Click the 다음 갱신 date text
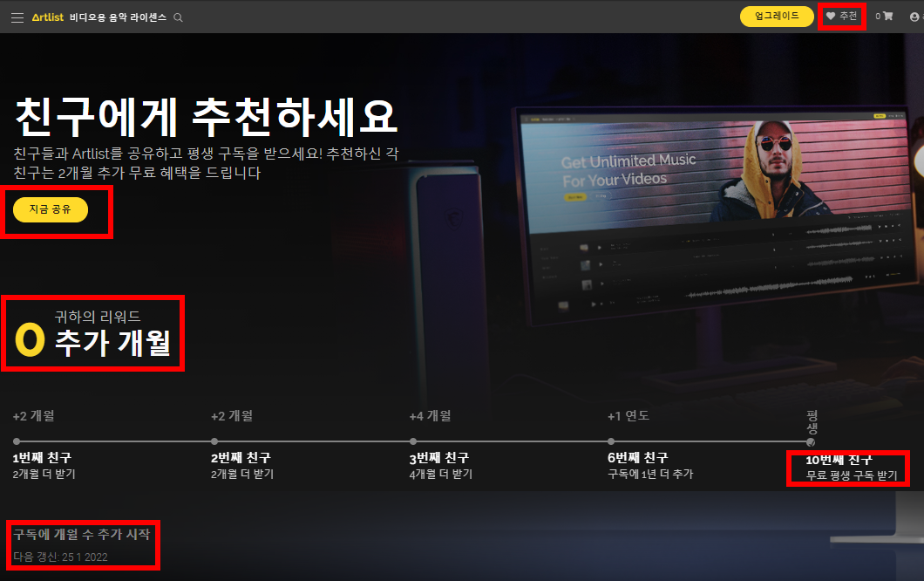This screenshot has width=924, height=581. [x=61, y=557]
